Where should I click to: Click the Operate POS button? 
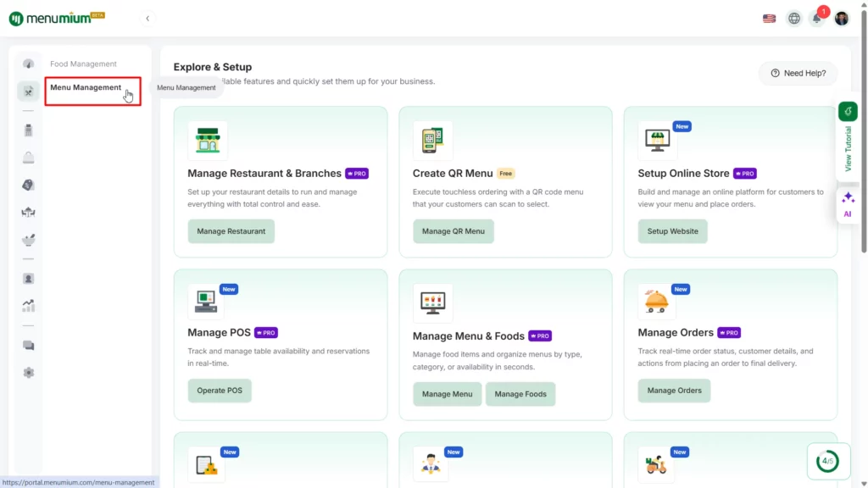coord(220,391)
